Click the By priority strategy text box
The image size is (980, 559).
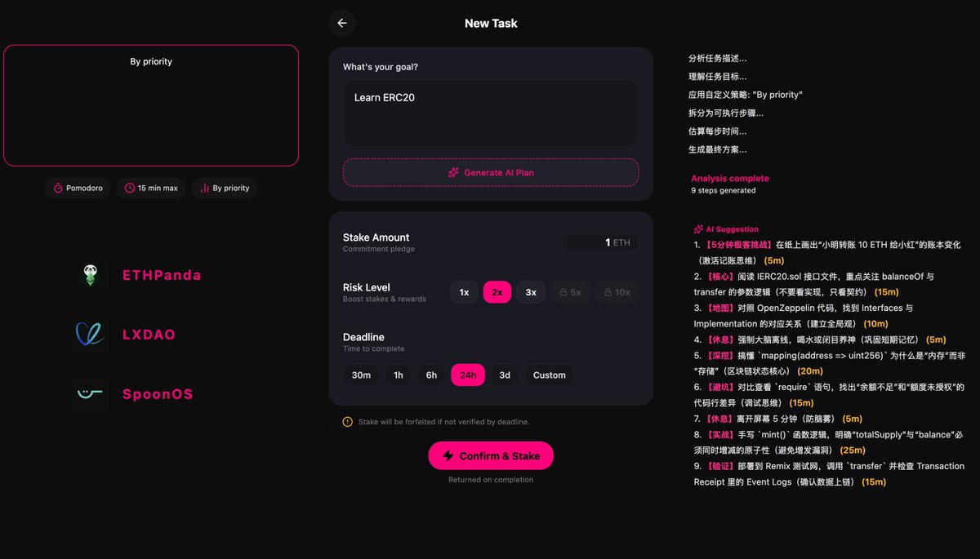tap(151, 105)
